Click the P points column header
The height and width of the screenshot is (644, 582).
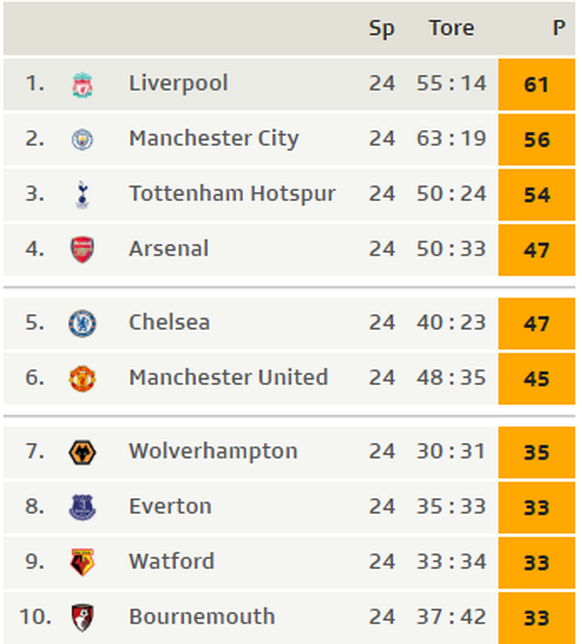[559, 28]
